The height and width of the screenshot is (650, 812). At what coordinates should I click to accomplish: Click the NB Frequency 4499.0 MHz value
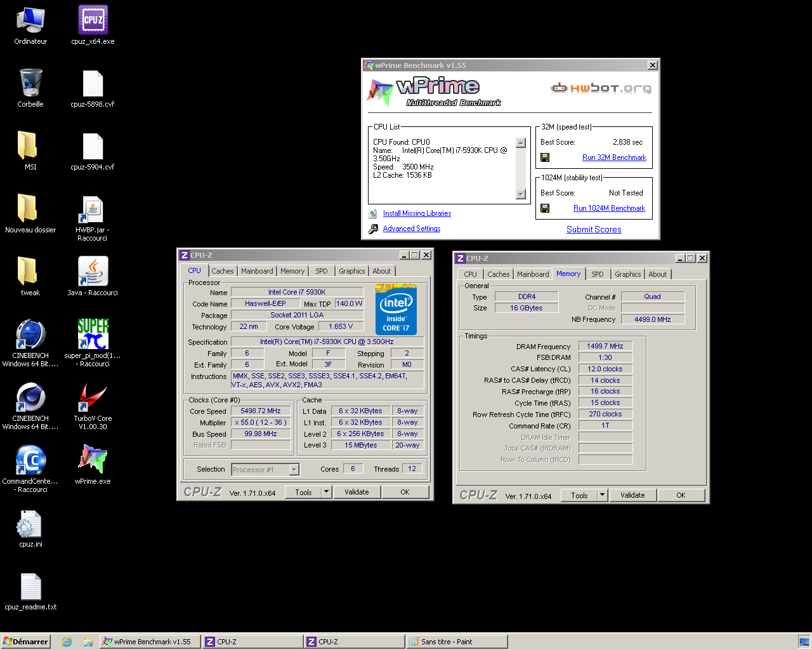(653, 319)
